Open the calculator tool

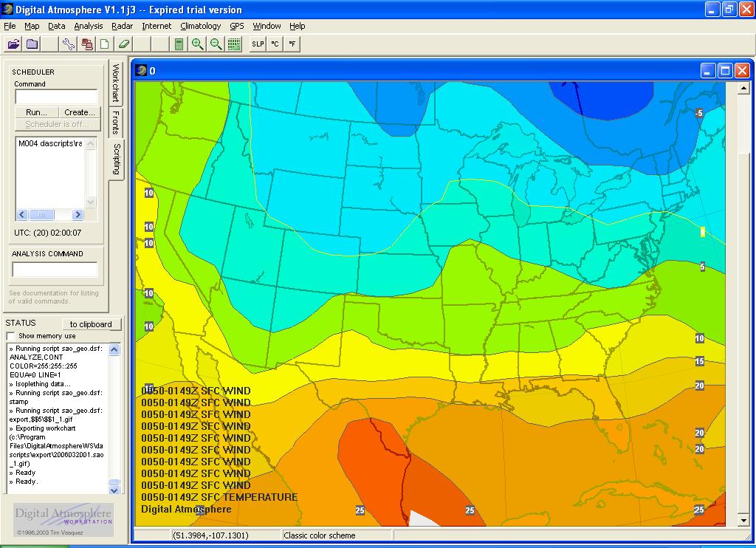point(179,44)
